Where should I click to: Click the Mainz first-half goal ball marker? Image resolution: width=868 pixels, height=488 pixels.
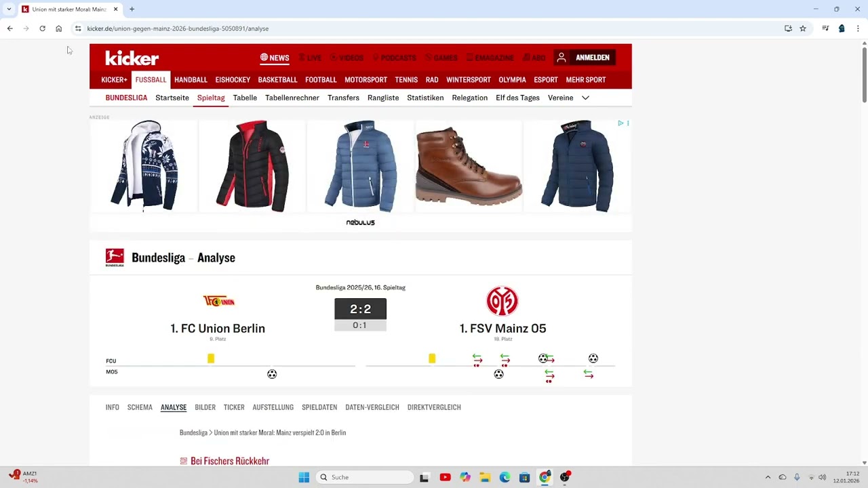point(272,374)
